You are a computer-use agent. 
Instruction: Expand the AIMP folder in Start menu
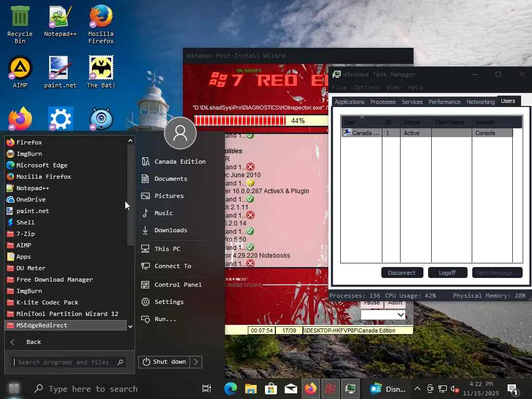(66, 245)
